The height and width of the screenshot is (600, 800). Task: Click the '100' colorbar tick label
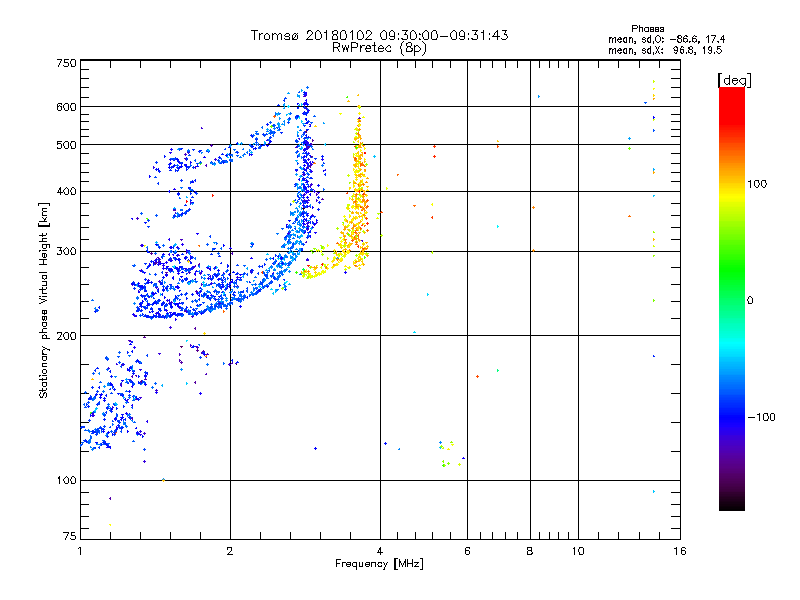(x=757, y=184)
